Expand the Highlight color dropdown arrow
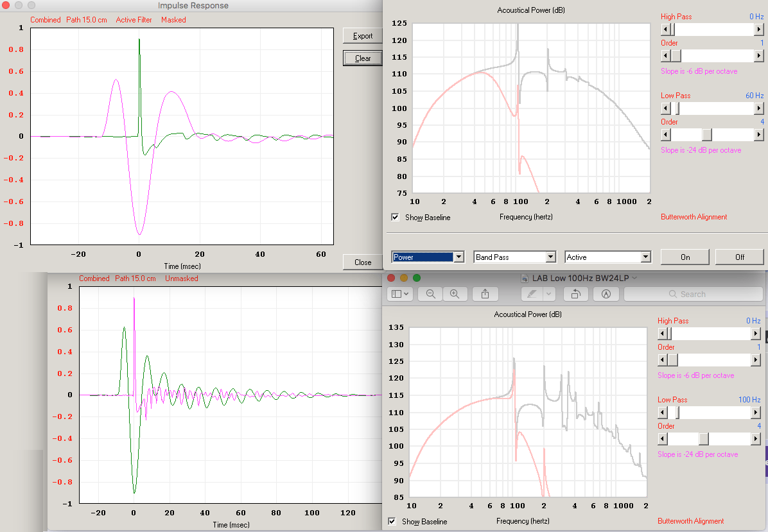This screenshot has height=532, width=768. (x=549, y=294)
